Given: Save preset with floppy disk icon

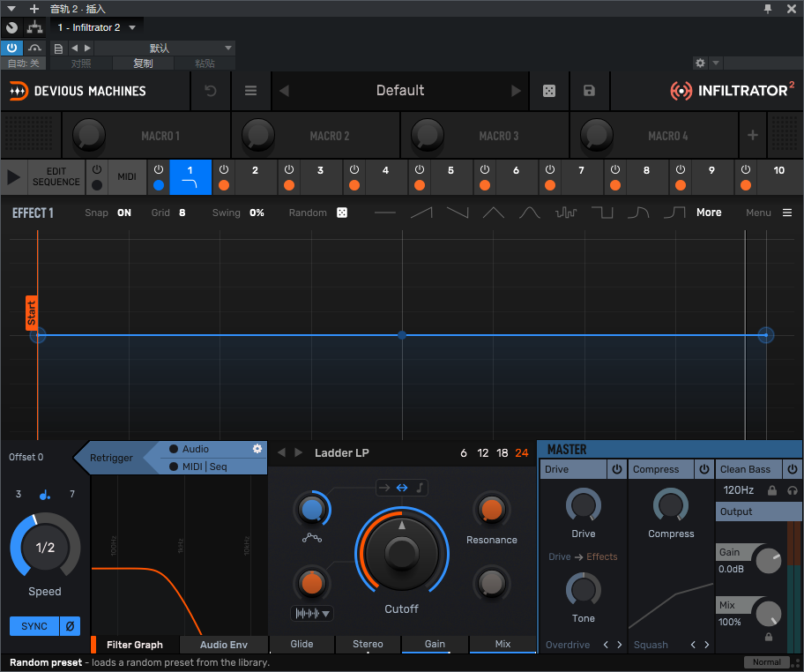Looking at the screenshot, I should tap(589, 91).
